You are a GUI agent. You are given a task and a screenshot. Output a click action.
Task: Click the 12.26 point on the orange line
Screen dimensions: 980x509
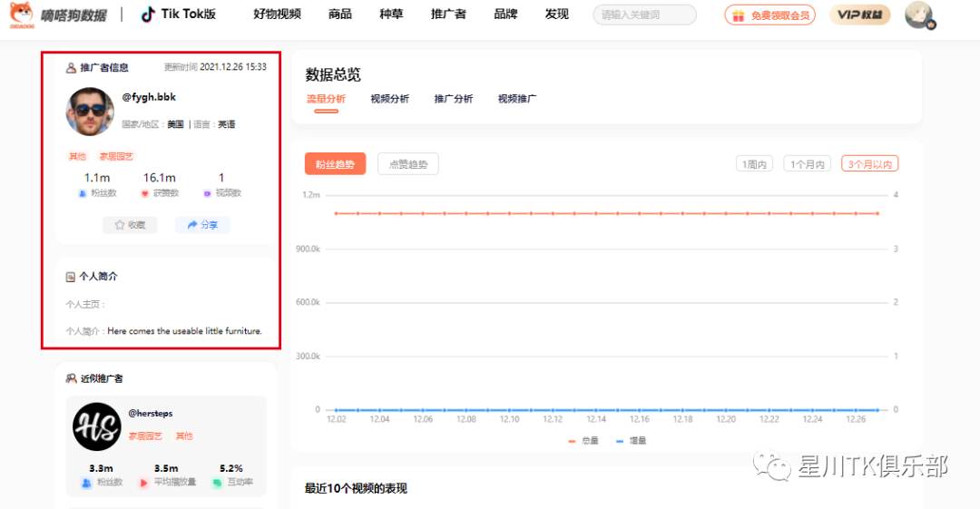pyautogui.click(x=856, y=213)
